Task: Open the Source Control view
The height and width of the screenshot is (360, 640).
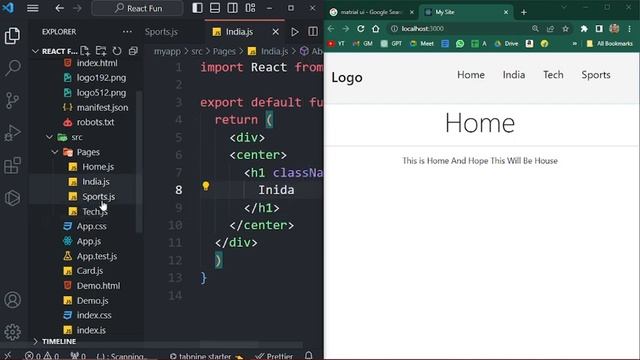Action: [12, 100]
